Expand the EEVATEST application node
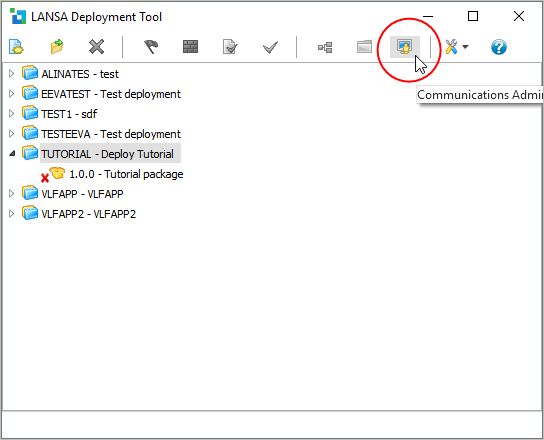The height and width of the screenshot is (440, 544). [11, 94]
